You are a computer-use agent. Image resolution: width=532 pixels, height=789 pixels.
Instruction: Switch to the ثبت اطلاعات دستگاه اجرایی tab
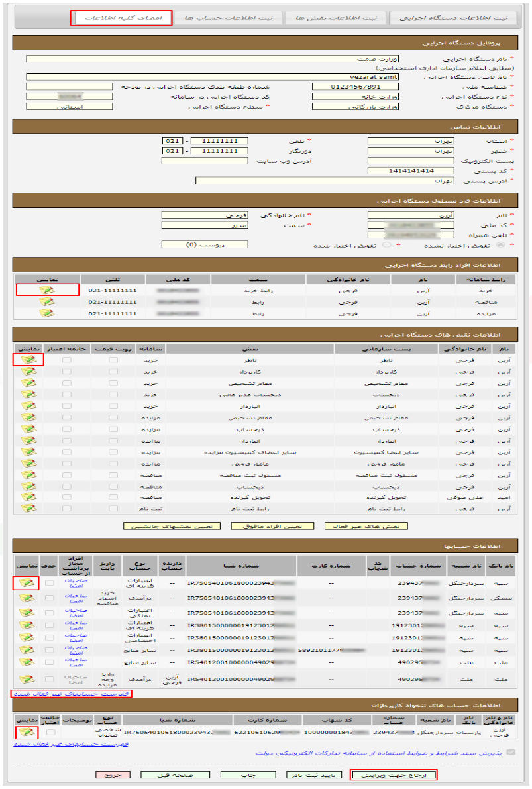pyautogui.click(x=453, y=18)
